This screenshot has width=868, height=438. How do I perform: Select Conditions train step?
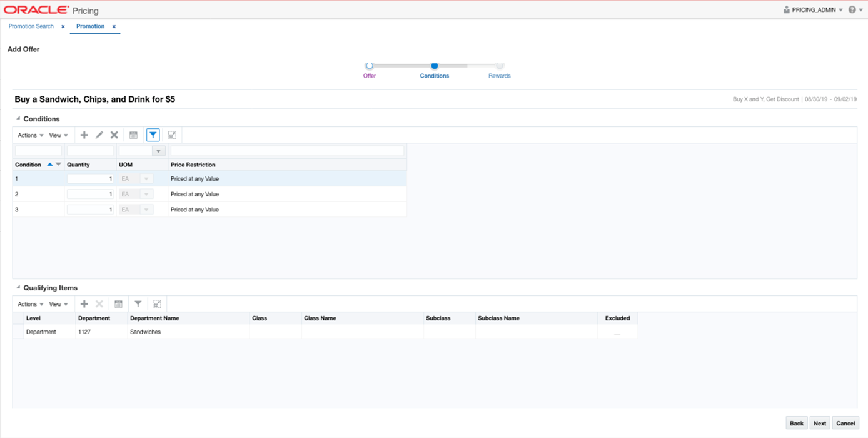pos(434,66)
